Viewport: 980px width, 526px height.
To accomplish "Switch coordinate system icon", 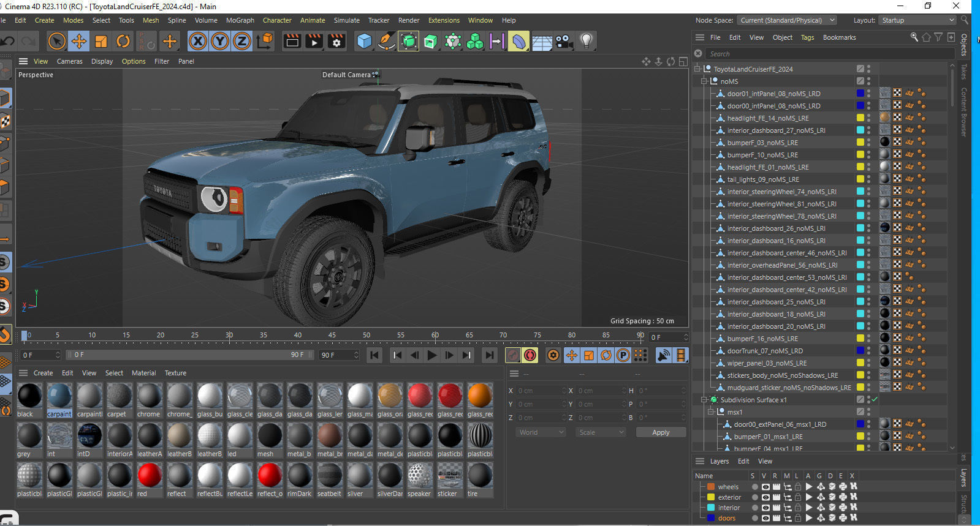I will tap(265, 41).
